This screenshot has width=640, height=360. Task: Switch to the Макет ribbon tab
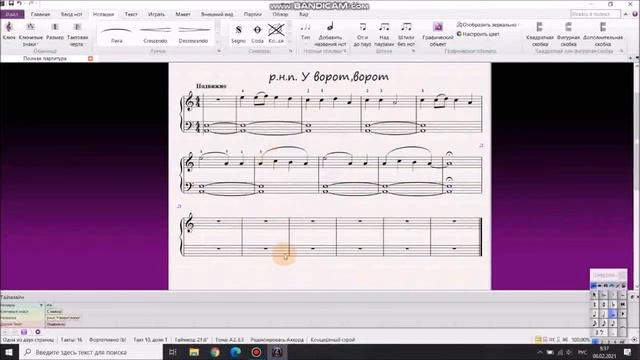pyautogui.click(x=182, y=14)
